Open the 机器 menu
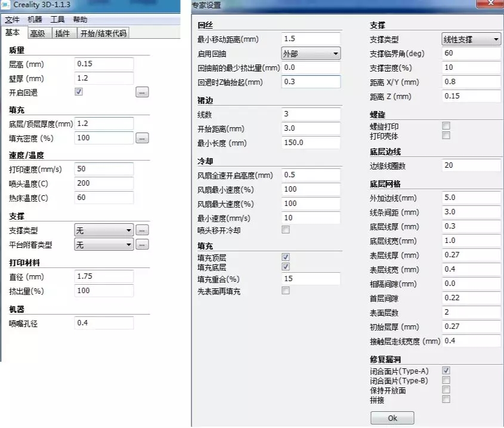Image resolution: width=504 pixels, height=428 pixels. 35,20
